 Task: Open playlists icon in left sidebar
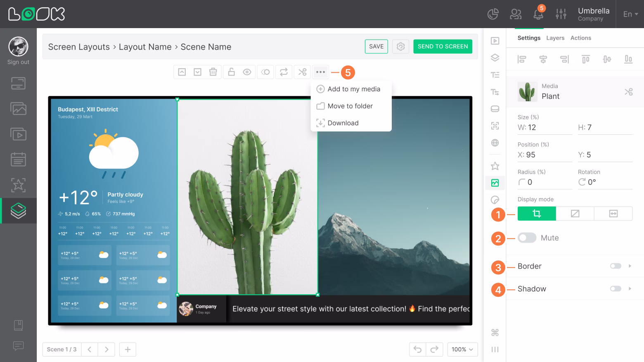point(18,134)
